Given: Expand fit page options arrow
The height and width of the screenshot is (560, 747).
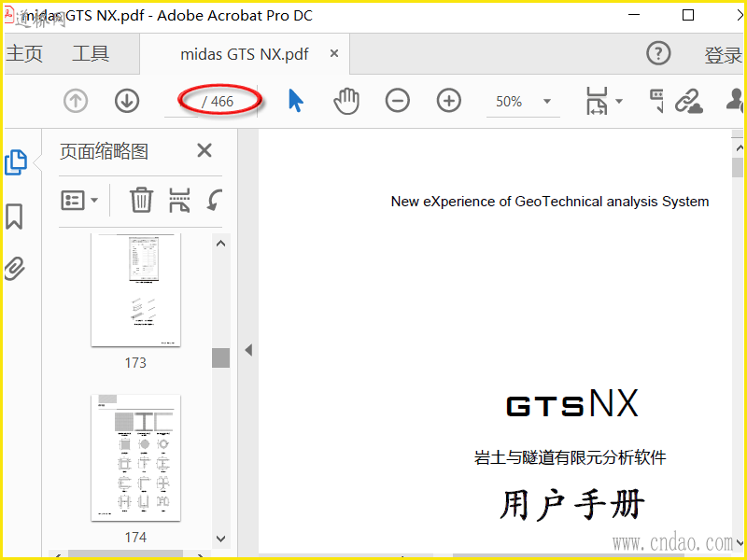Looking at the screenshot, I should click(619, 101).
